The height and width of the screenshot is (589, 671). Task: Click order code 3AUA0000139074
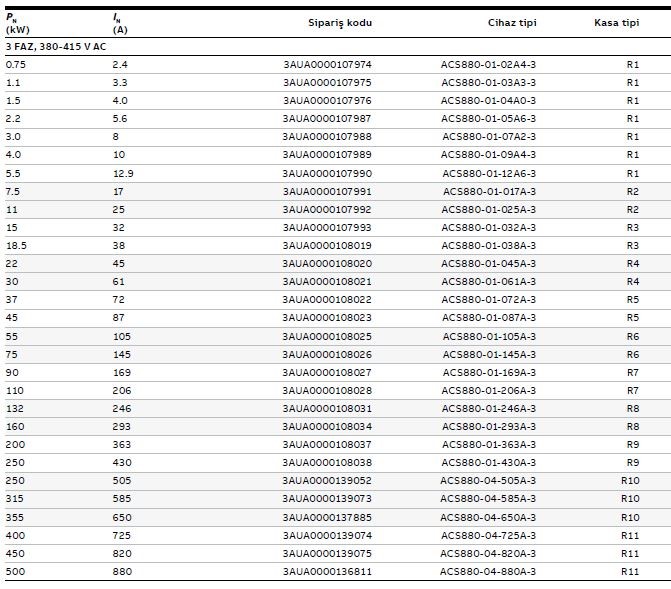point(327,535)
